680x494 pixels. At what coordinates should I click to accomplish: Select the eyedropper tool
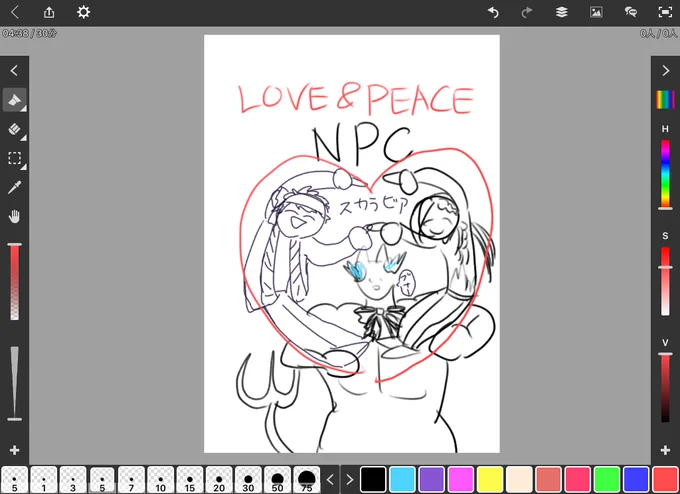[x=15, y=187]
